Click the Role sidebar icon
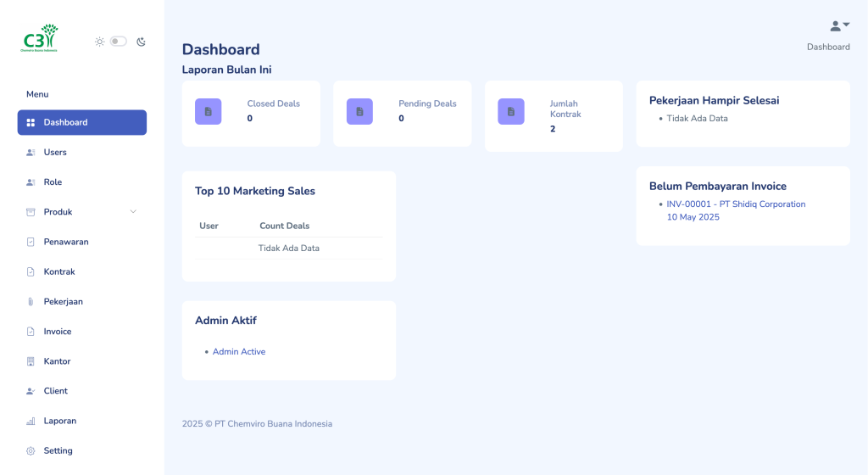 pyautogui.click(x=31, y=182)
